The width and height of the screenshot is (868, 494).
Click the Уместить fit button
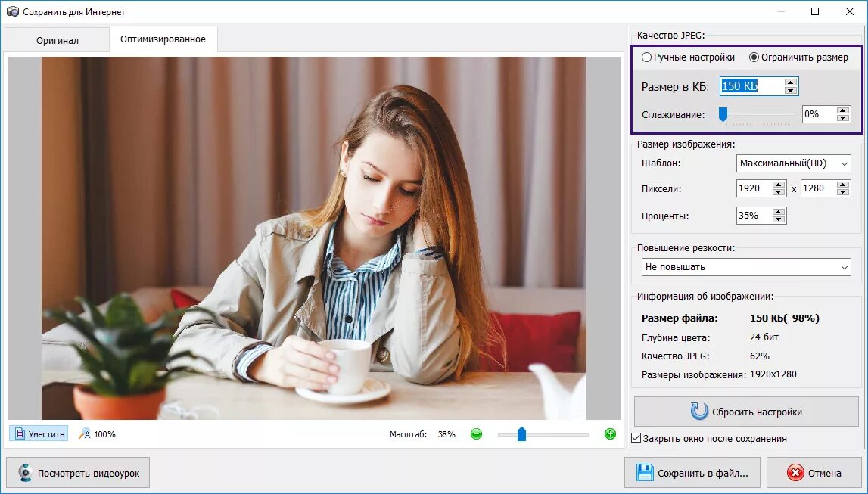pos(39,434)
